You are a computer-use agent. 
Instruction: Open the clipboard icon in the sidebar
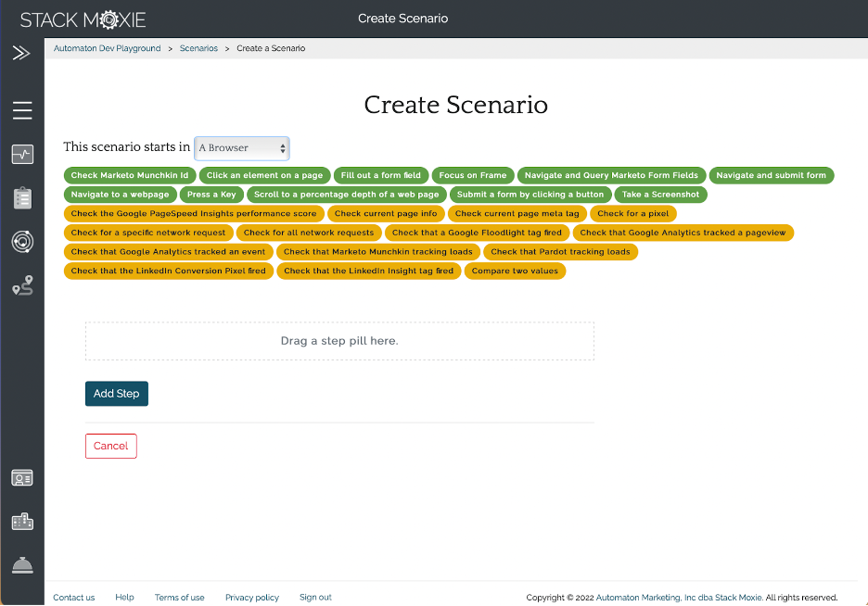tap(22, 197)
